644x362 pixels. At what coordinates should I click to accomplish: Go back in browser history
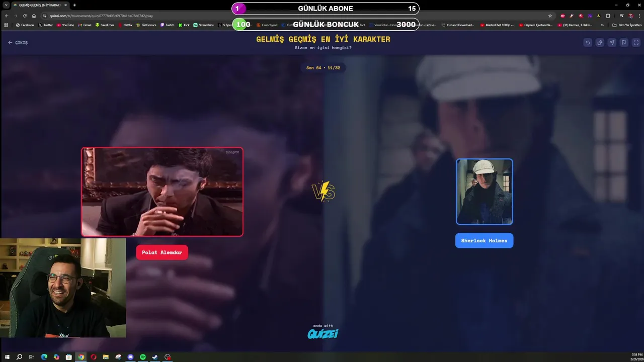(7, 16)
